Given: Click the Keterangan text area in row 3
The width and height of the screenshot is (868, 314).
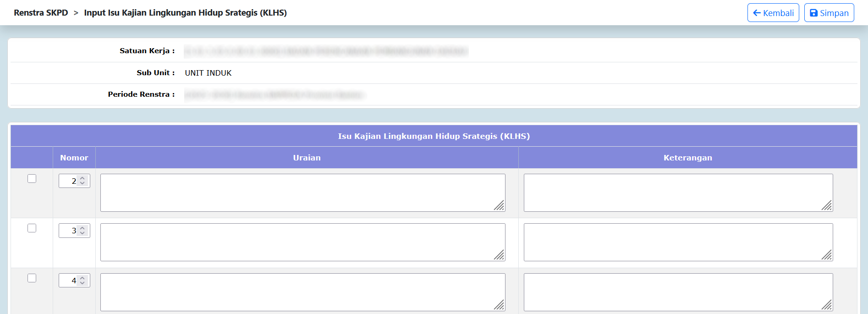Looking at the screenshot, I should click(x=678, y=242).
